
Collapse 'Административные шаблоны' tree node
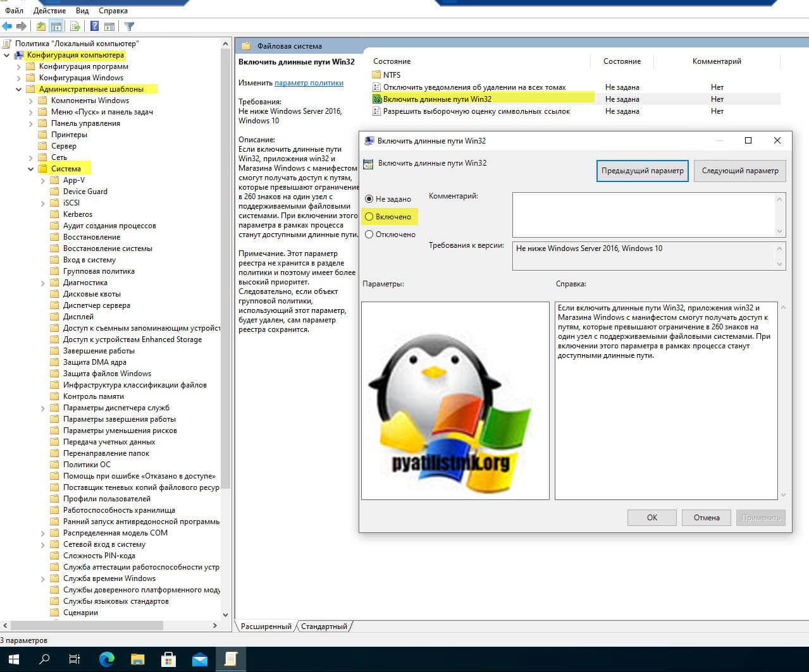pyautogui.click(x=19, y=89)
